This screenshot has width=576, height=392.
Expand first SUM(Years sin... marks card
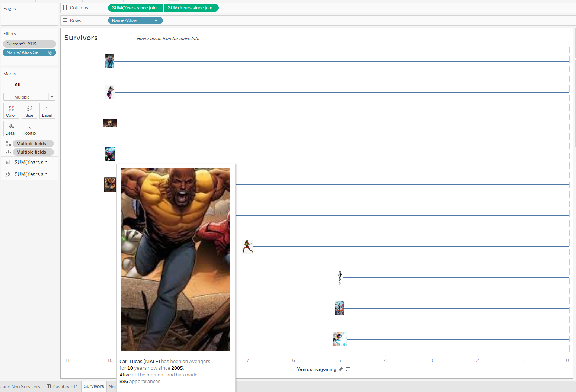click(x=29, y=163)
